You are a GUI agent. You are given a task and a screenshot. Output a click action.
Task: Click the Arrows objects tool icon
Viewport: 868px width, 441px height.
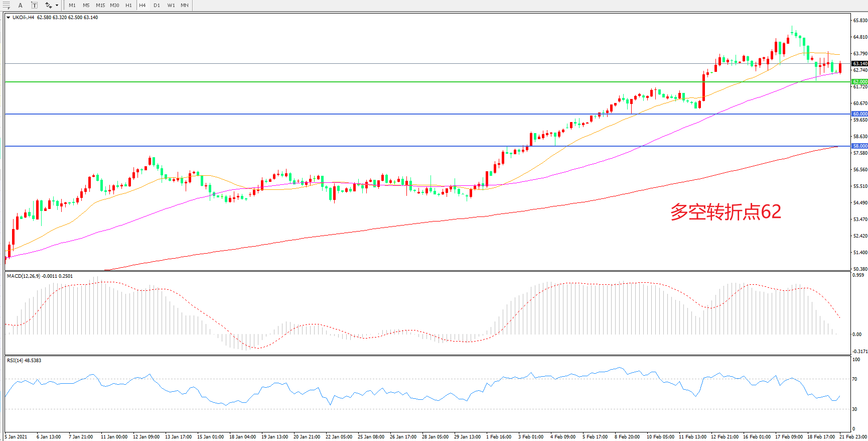click(x=48, y=5)
